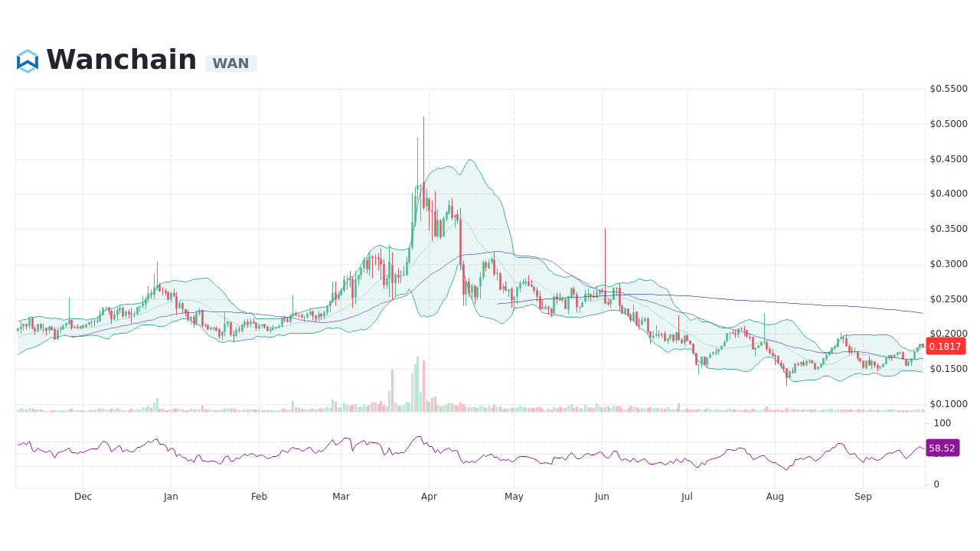Image resolution: width=980 pixels, height=551 pixels.
Task: Click the WAN ticker badge
Action: [x=230, y=64]
